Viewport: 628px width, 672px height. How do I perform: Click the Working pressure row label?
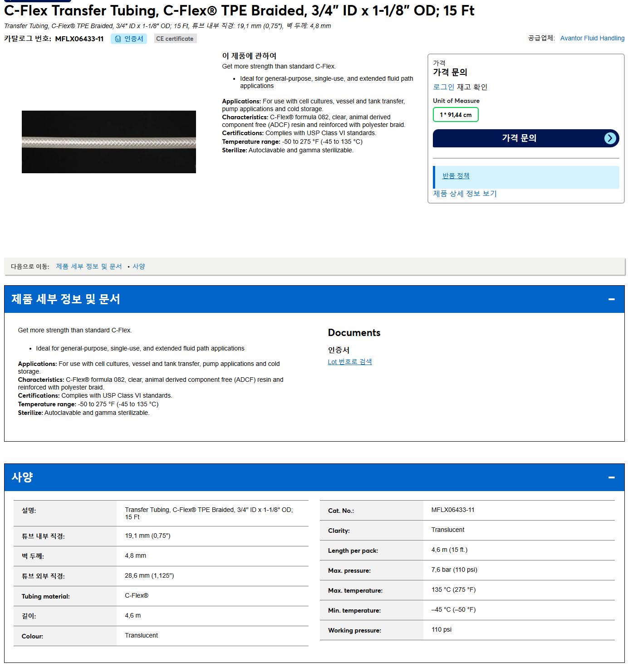(354, 631)
